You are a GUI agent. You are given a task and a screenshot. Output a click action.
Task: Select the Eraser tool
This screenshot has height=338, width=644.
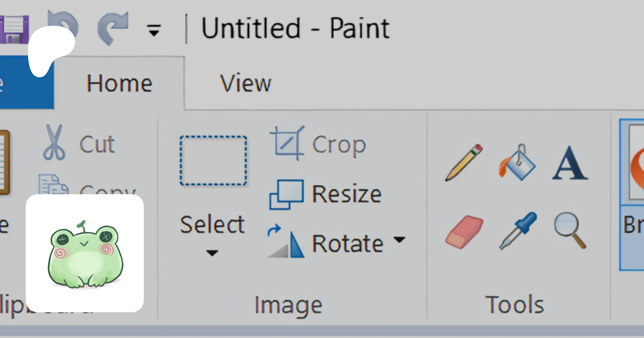click(x=464, y=232)
